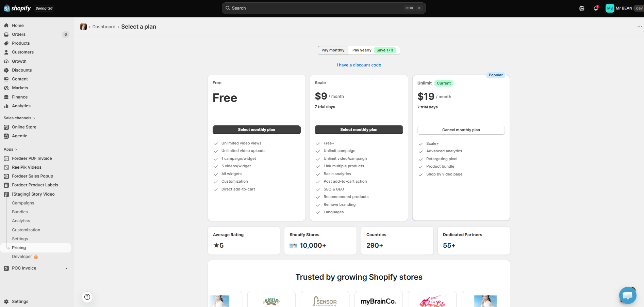Screen dimensions: 644x307
Task: Click the [Staging] Story Video app icon
Action: pyautogui.click(x=6, y=194)
